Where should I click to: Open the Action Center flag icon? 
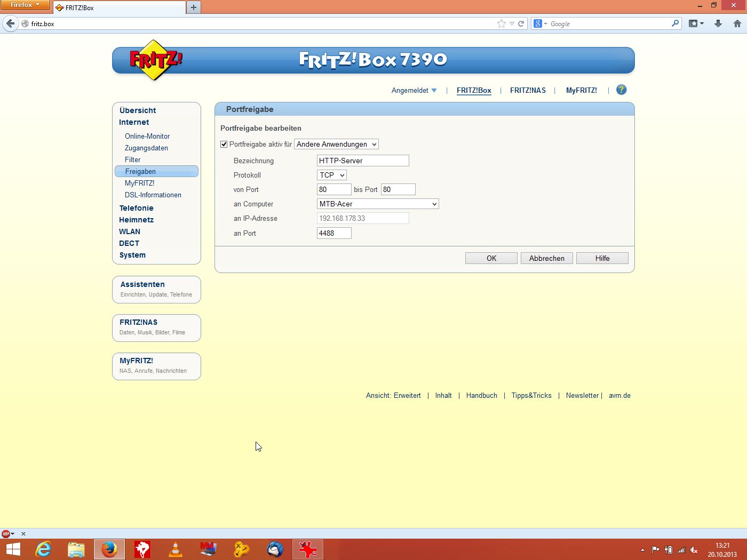(x=656, y=550)
